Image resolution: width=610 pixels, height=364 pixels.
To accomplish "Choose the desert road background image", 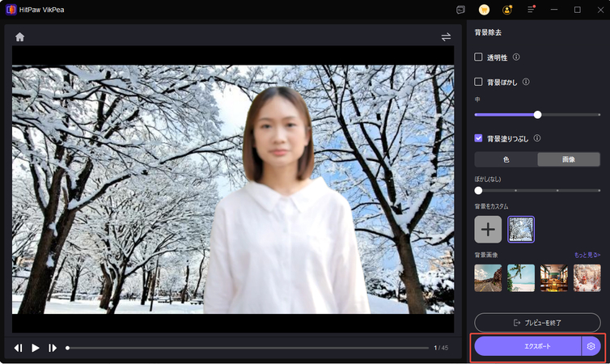I will [x=488, y=278].
